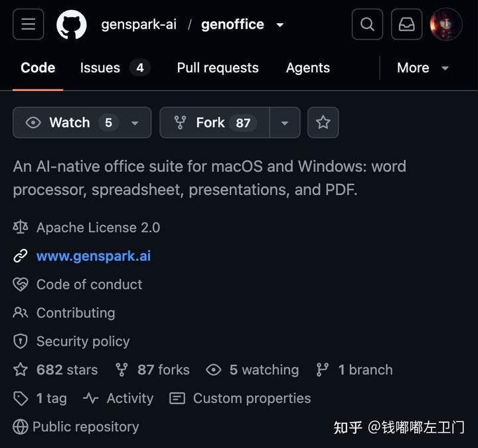This screenshot has height=448, width=478.
Task: Open the Contributing guidelines
Action: 76,313
